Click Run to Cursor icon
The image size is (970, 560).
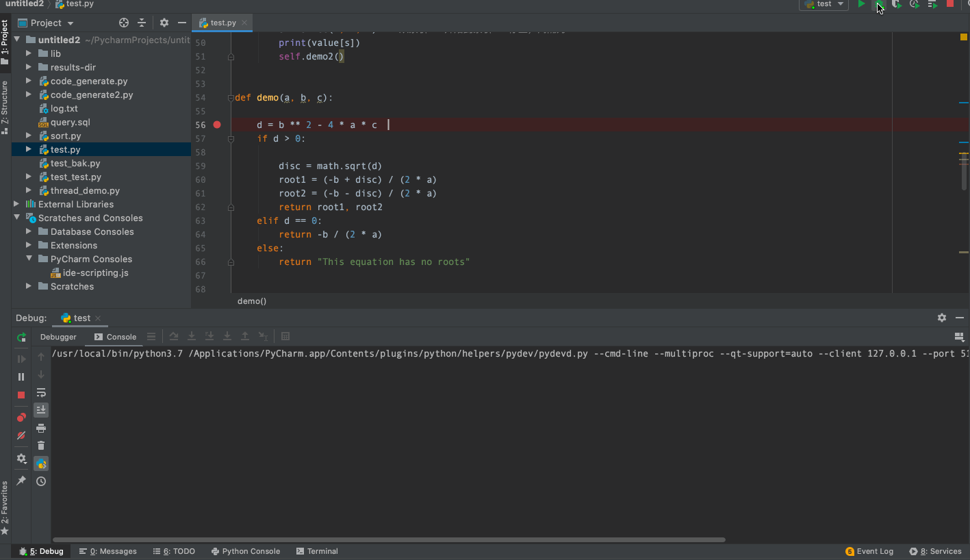tap(263, 337)
